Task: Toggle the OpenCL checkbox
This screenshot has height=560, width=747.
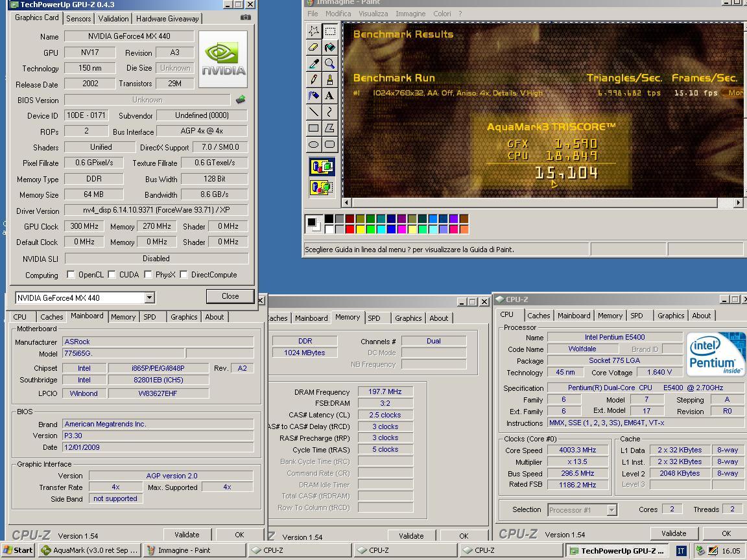Action: click(71, 274)
